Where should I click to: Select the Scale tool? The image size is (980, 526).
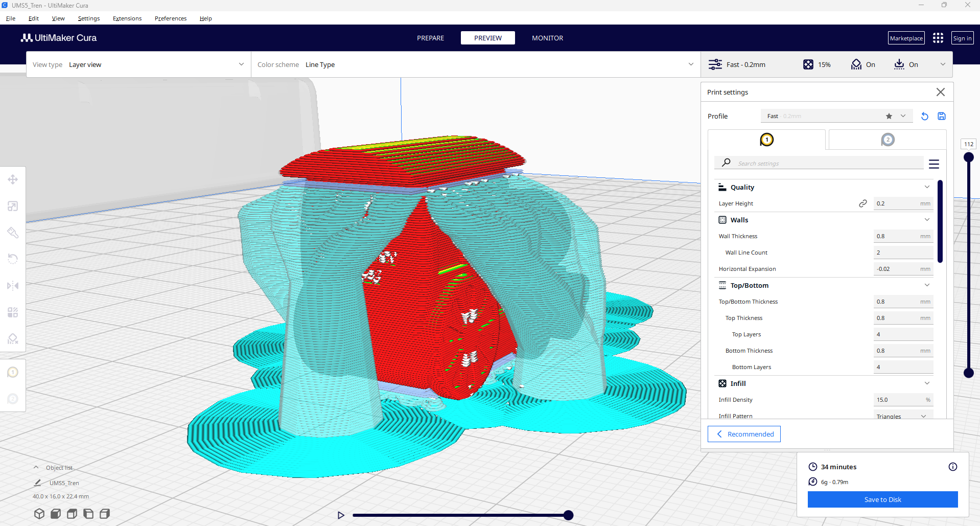[13, 206]
